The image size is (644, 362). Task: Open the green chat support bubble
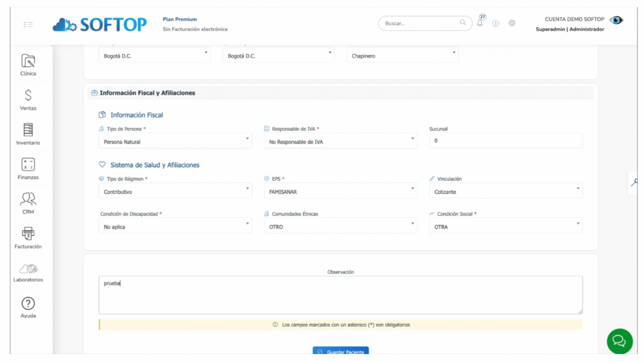pos(619,341)
